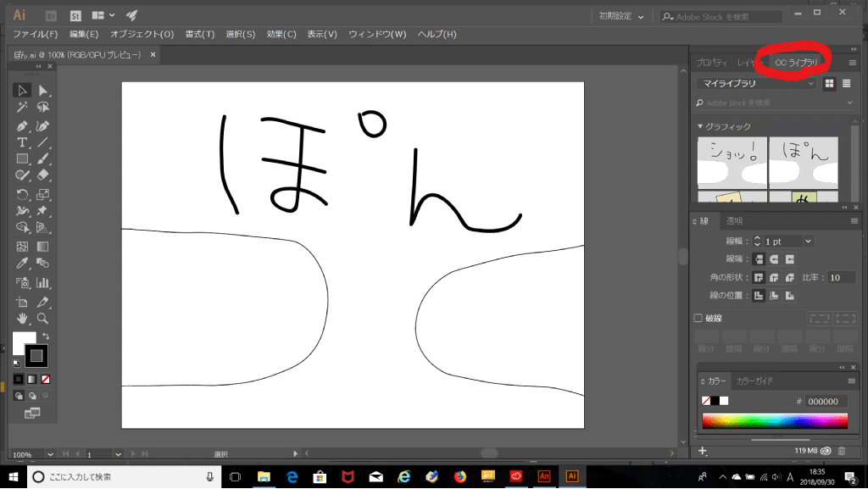Switch to the 透明 panel tab
This screenshot has width=868, height=489.
coord(734,221)
